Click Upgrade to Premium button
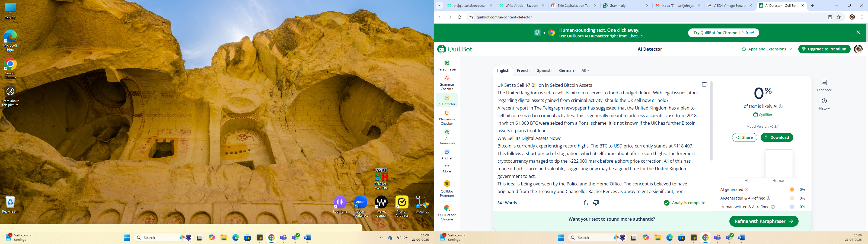868x244 pixels. (824, 49)
